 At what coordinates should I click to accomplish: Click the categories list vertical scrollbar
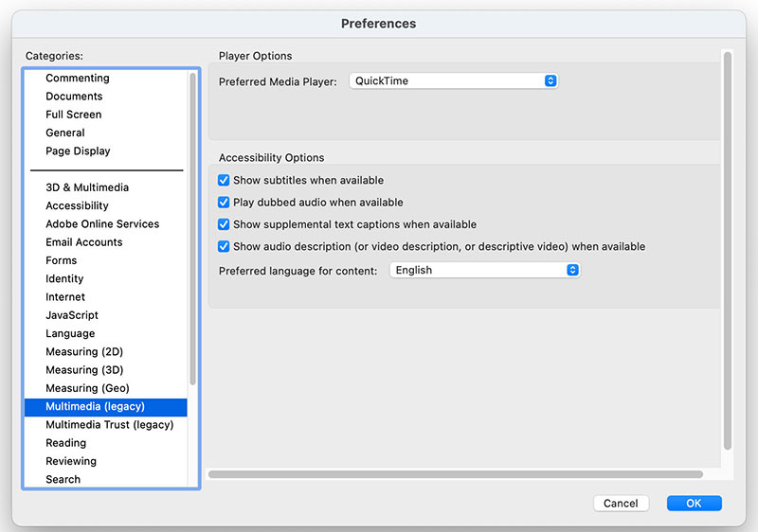(193, 227)
